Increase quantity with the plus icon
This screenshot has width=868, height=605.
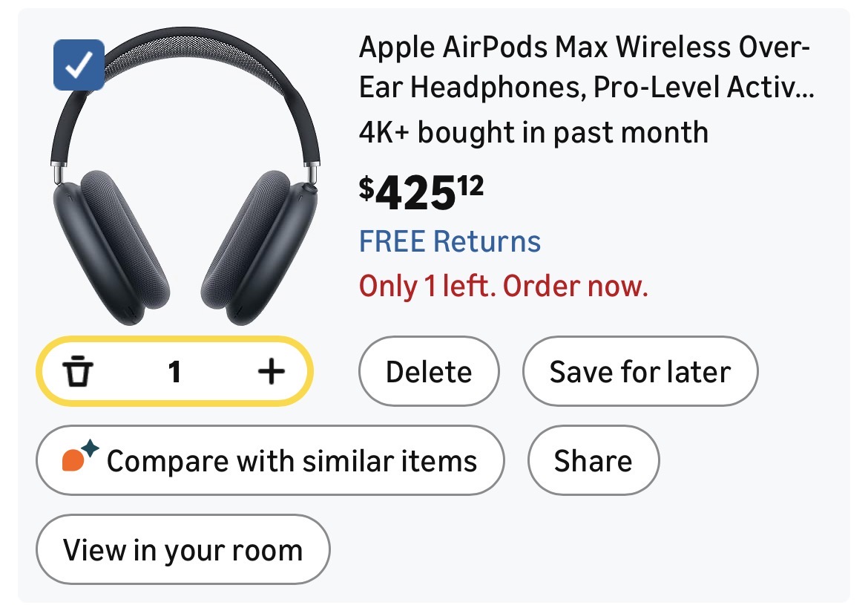(271, 371)
